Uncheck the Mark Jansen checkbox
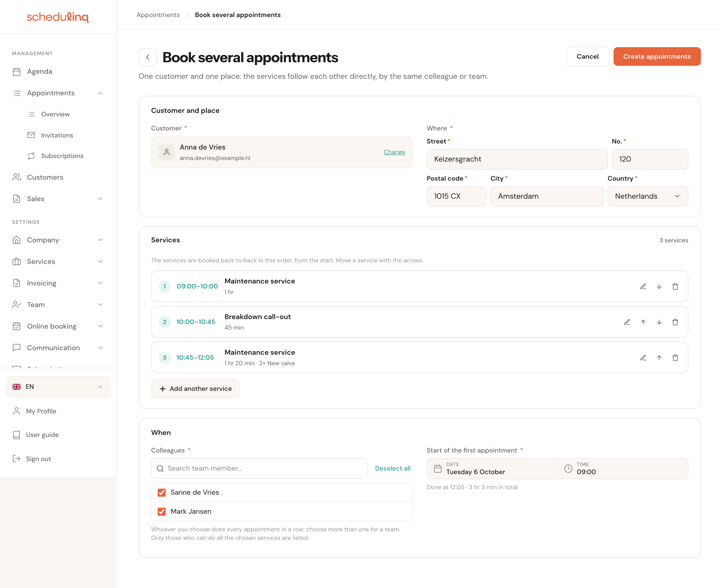 point(162,511)
